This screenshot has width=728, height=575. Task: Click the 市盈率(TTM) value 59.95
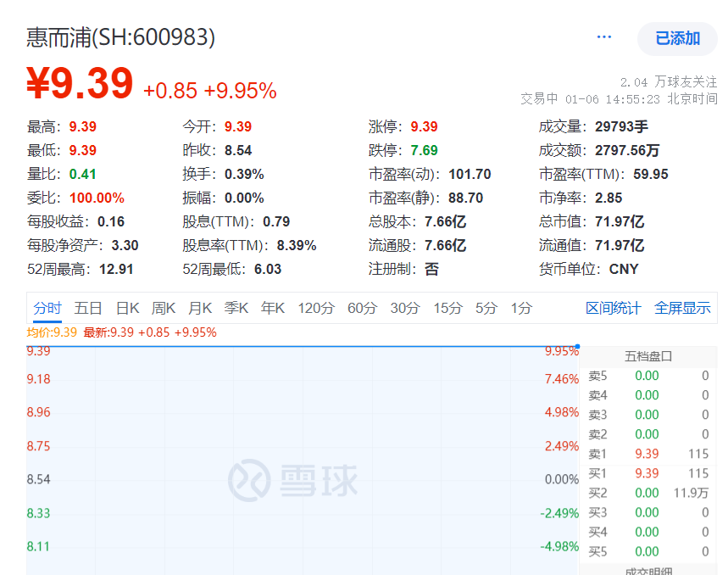[x=651, y=174]
